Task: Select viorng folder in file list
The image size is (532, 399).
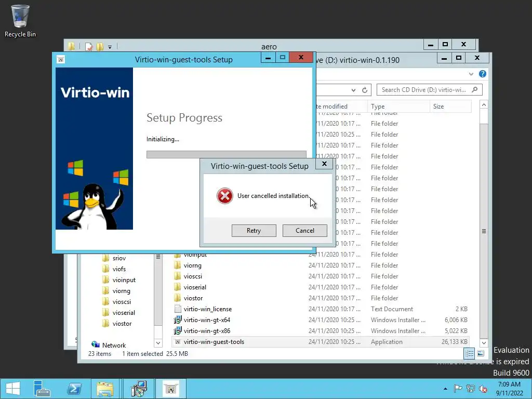Action: click(192, 265)
